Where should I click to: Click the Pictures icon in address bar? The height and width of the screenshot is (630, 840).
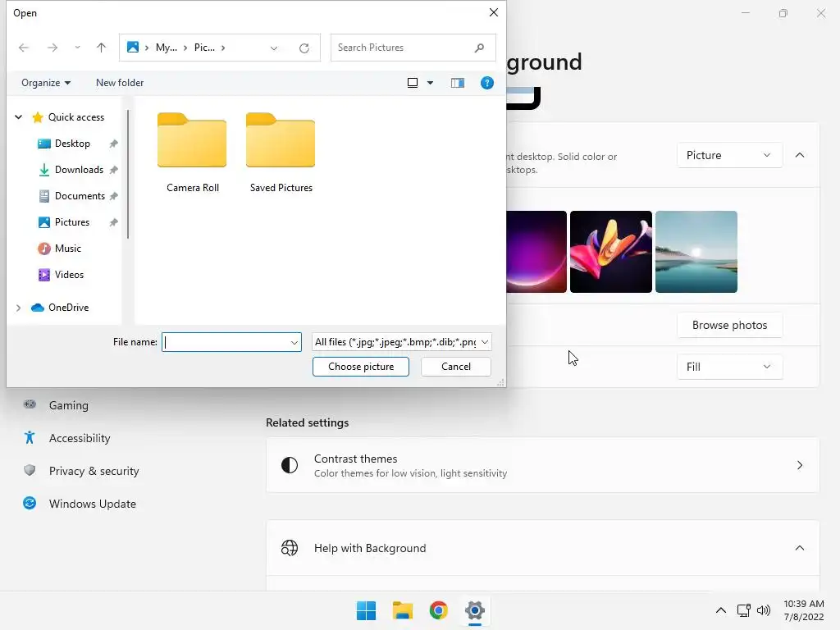coord(132,47)
